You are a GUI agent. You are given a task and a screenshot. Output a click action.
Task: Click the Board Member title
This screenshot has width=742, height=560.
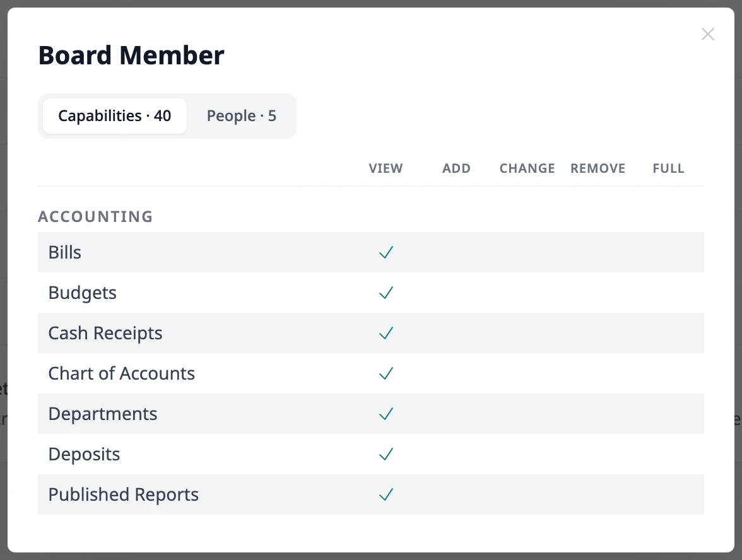(131, 55)
